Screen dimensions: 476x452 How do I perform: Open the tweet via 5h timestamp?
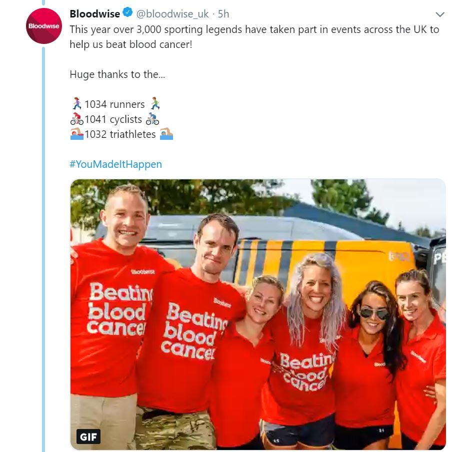pos(223,14)
